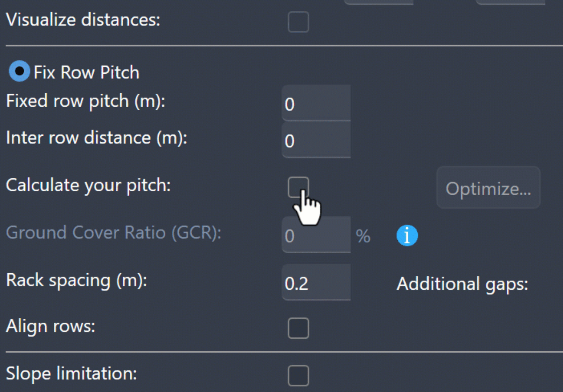Enable the Visualize distances checkbox

298,22
